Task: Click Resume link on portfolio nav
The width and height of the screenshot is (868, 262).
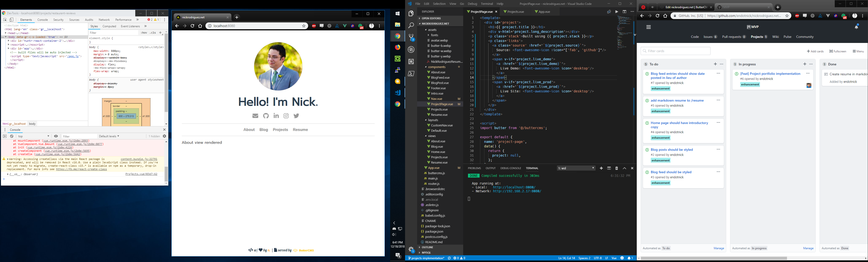Action: [300, 130]
